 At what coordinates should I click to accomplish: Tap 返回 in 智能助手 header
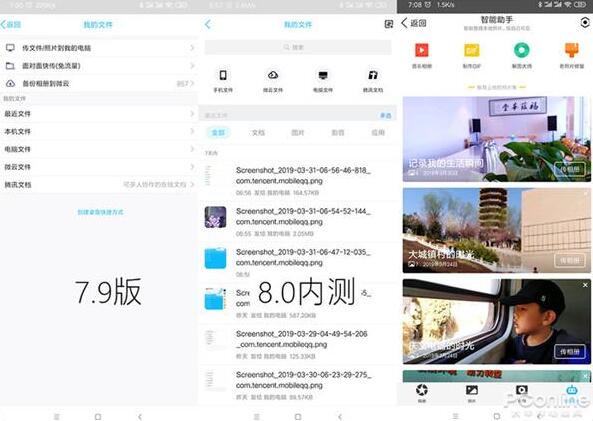[414, 23]
